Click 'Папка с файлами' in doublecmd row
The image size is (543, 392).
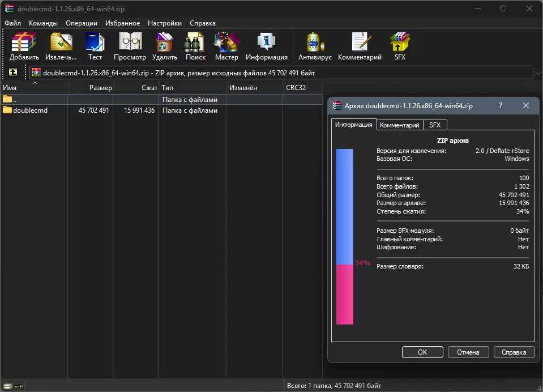[190, 110]
